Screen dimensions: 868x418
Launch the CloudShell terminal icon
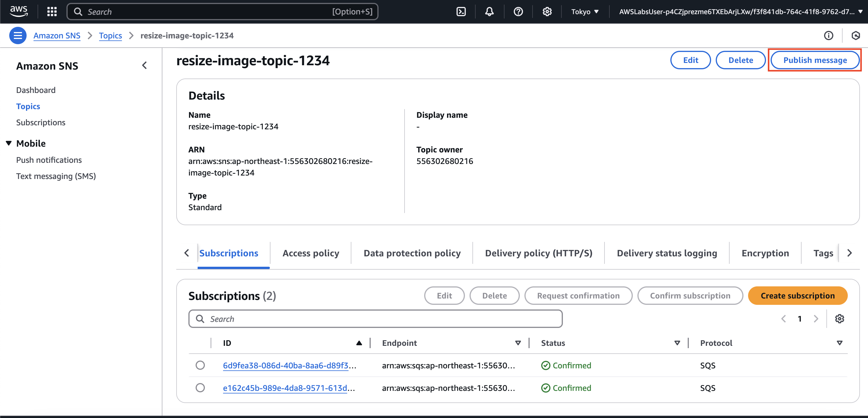tap(461, 12)
